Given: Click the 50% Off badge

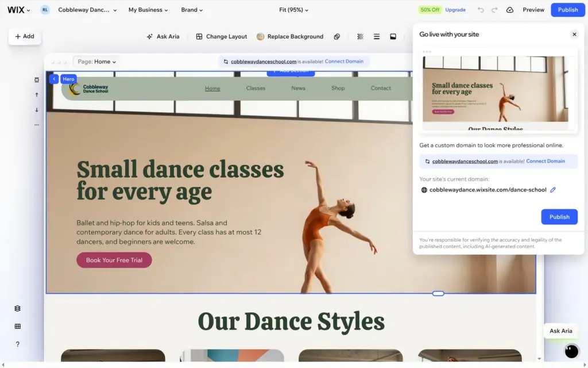Looking at the screenshot, I should pos(430,10).
